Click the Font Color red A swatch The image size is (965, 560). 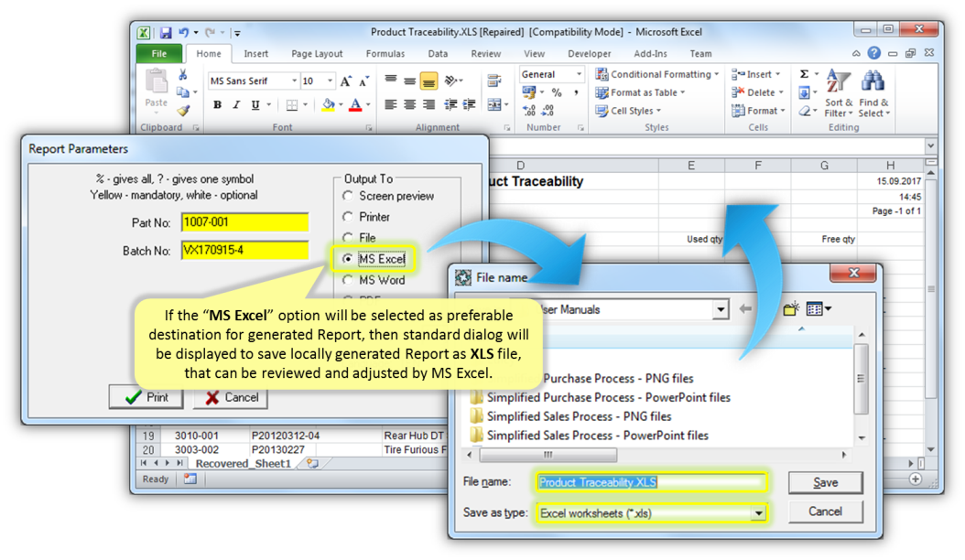click(355, 105)
